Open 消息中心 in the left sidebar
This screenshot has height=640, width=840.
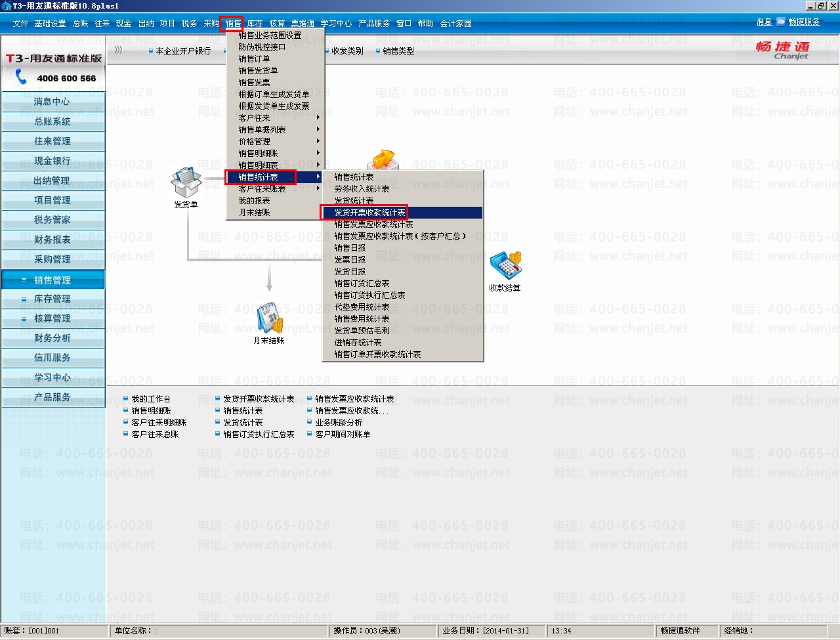(x=52, y=102)
